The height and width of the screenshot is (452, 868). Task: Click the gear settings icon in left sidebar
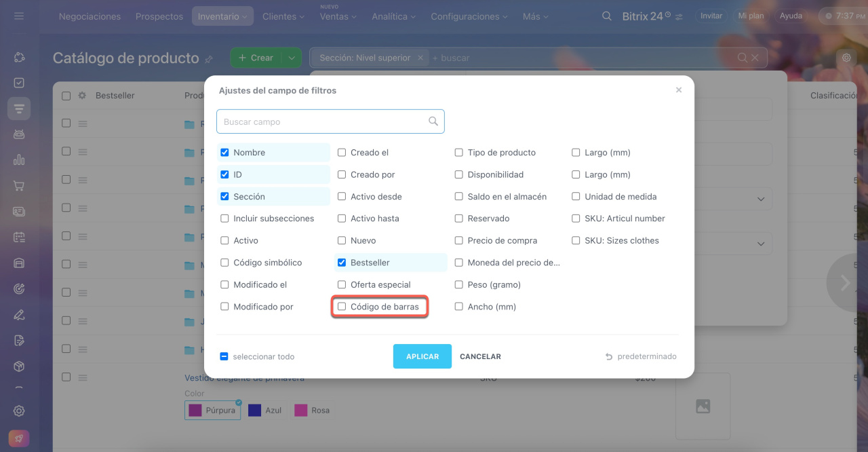[x=19, y=411]
